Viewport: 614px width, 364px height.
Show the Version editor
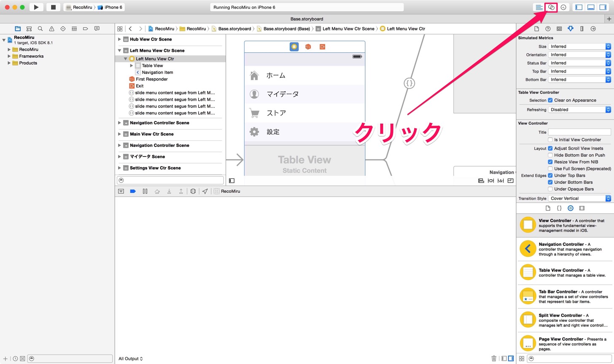pos(563,7)
